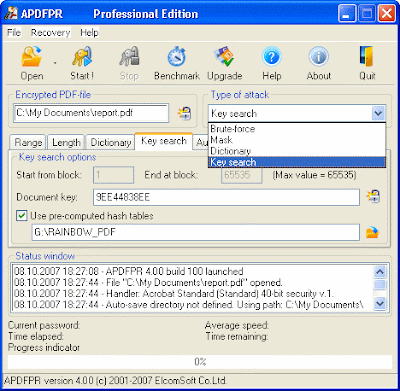The width and height of the screenshot is (400, 391).
Task: Click the 'Time remaining:' label
Action: [x=237, y=337]
